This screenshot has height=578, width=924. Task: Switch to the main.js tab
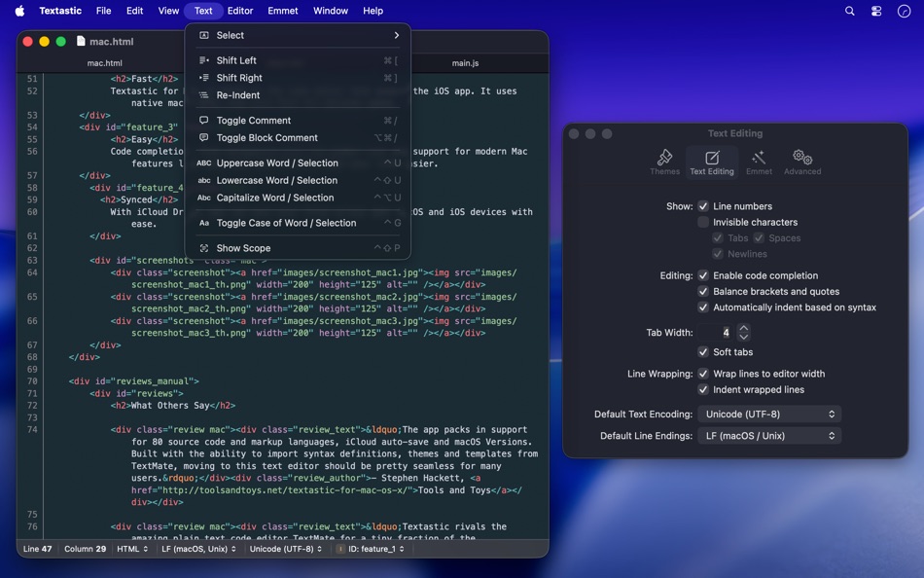465,62
